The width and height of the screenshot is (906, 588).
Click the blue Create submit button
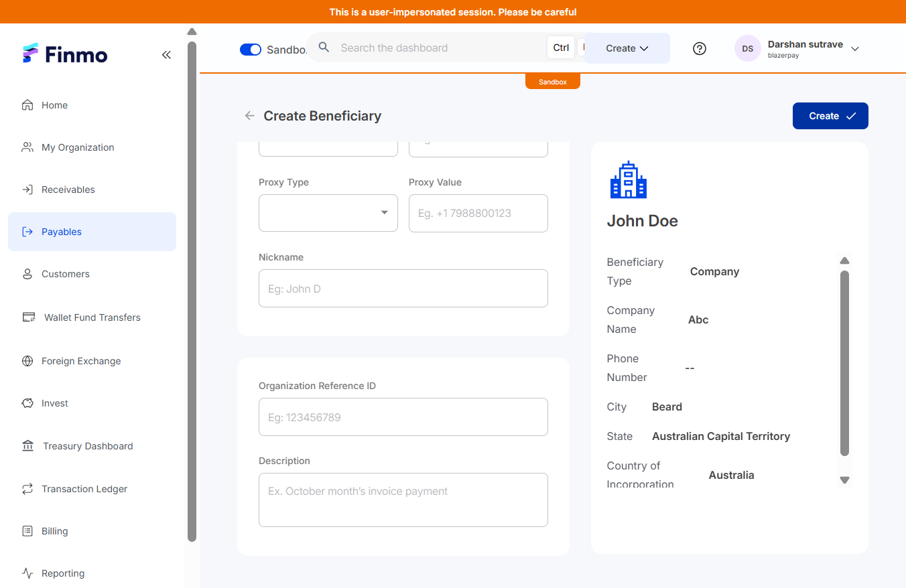(x=830, y=116)
